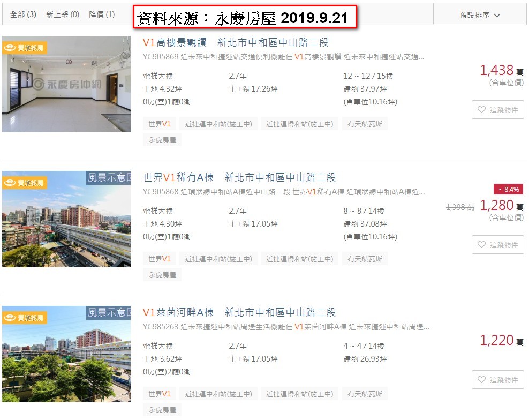Click the 建物 37.08坪 area text
This screenshot has width=529, height=420.
pos(365,224)
